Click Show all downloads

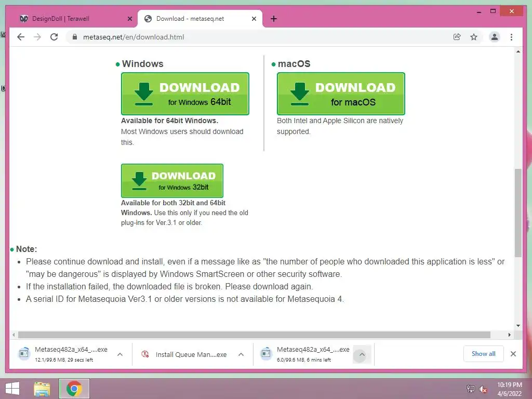(483, 354)
